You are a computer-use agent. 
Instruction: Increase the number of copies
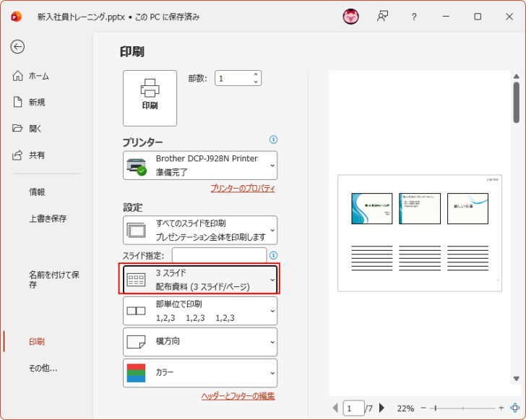(x=255, y=74)
